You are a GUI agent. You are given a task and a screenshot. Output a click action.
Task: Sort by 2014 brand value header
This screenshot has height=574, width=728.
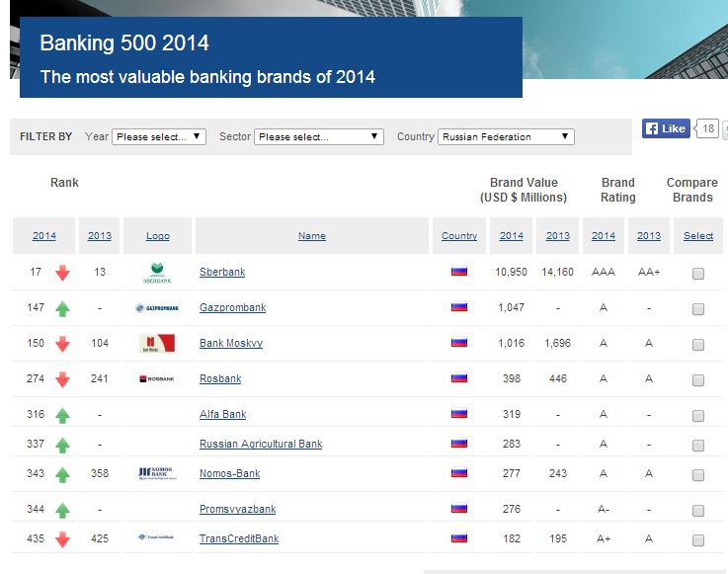coord(511,235)
